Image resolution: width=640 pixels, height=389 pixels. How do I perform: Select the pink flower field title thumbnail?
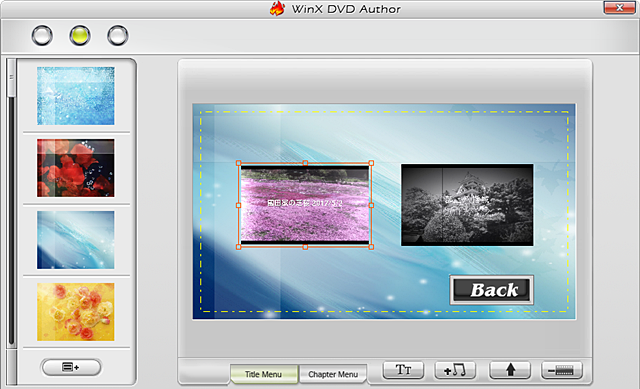(305, 205)
